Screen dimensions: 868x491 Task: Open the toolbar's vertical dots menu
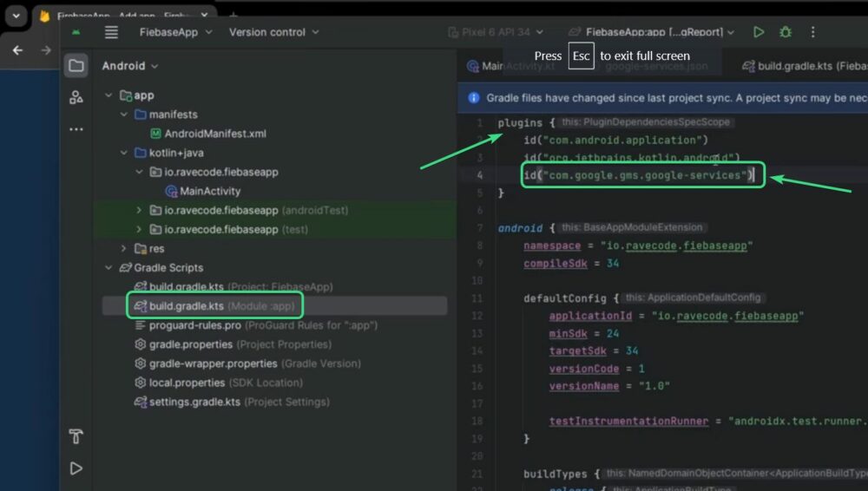tap(812, 32)
